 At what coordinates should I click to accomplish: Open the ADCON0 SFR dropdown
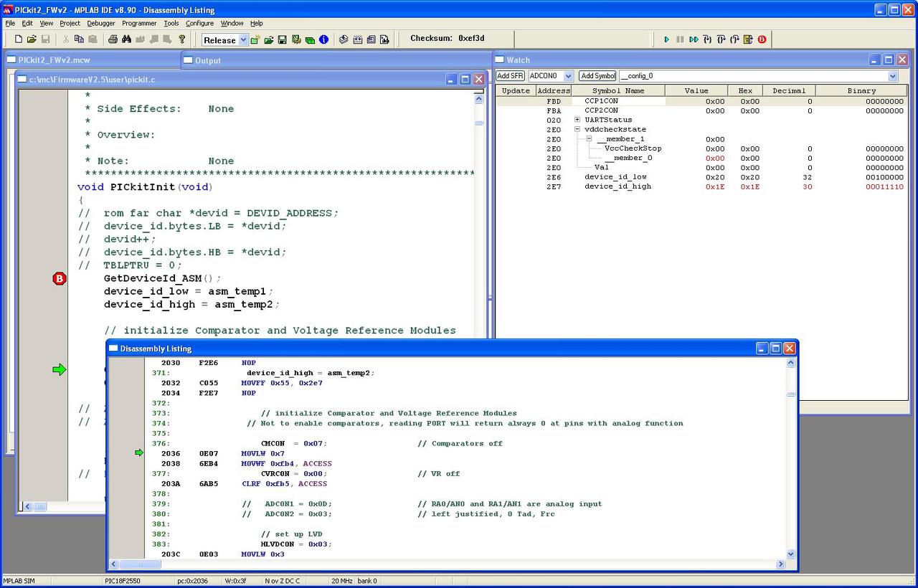[x=568, y=76]
